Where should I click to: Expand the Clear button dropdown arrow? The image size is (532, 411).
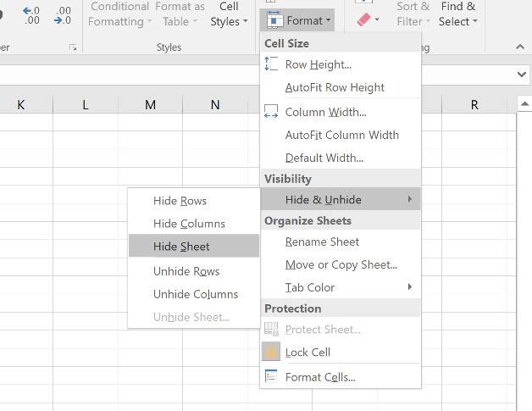pos(377,19)
